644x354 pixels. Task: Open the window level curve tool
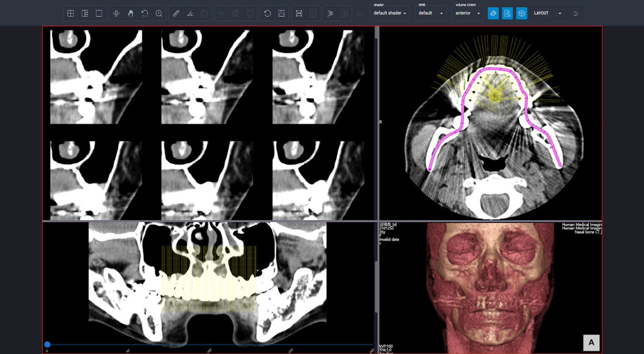click(282, 13)
